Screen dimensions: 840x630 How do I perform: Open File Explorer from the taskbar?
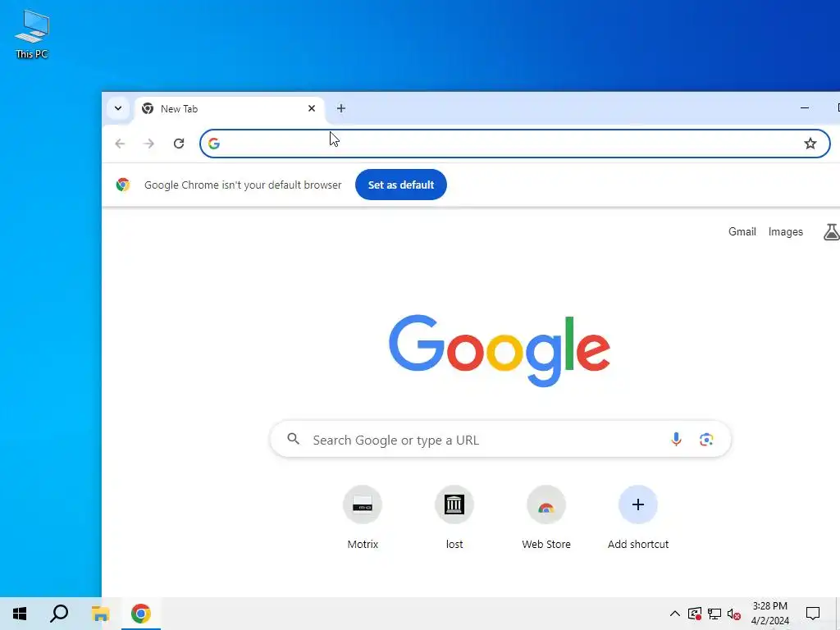pyautogui.click(x=100, y=614)
